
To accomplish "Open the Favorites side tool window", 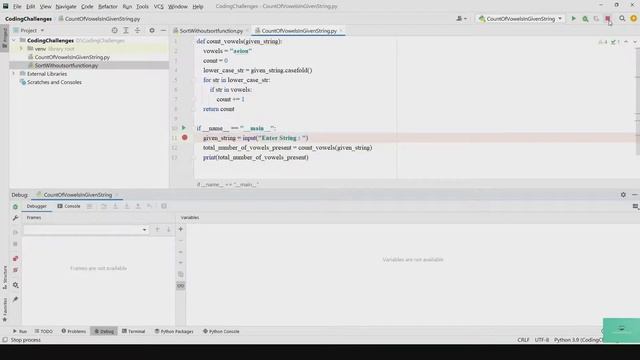I will (x=5, y=309).
